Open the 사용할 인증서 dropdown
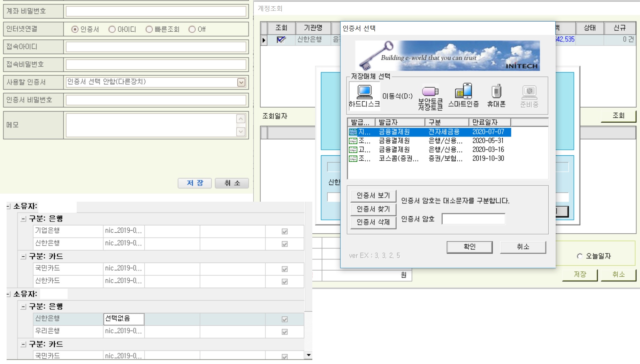This screenshot has height=364, width=640. (241, 83)
